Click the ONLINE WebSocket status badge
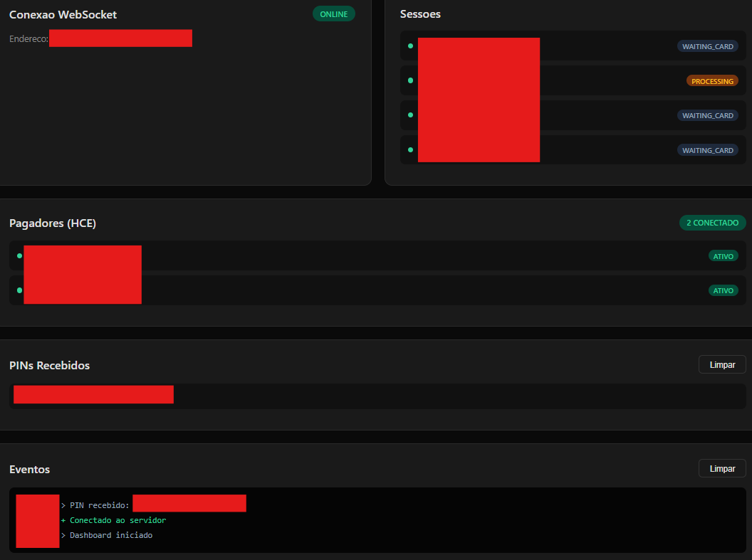 point(334,14)
